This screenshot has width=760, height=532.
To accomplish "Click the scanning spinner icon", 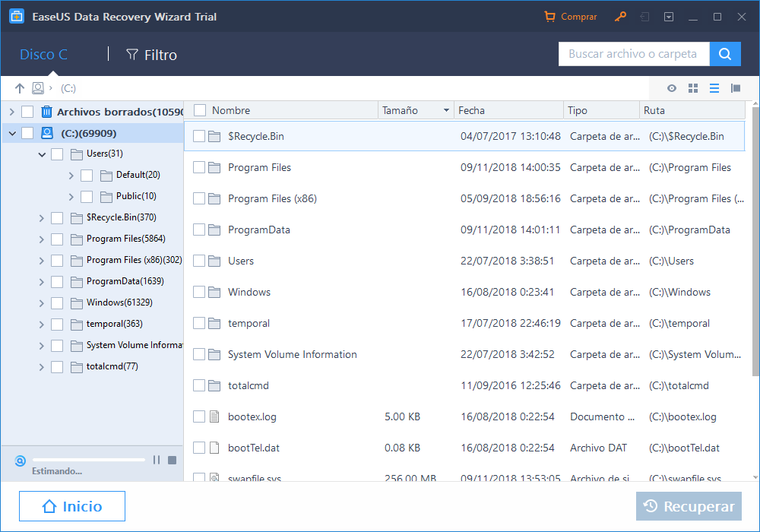I will point(20,461).
